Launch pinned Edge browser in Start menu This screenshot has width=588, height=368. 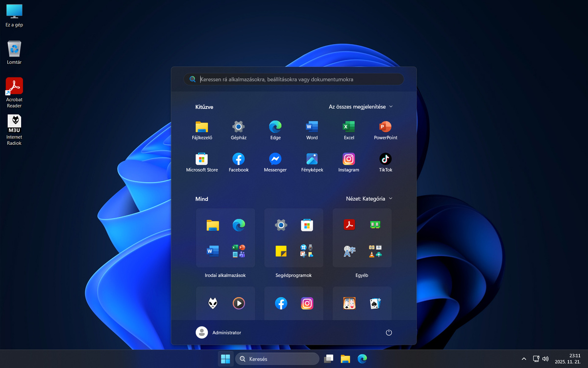click(x=275, y=130)
